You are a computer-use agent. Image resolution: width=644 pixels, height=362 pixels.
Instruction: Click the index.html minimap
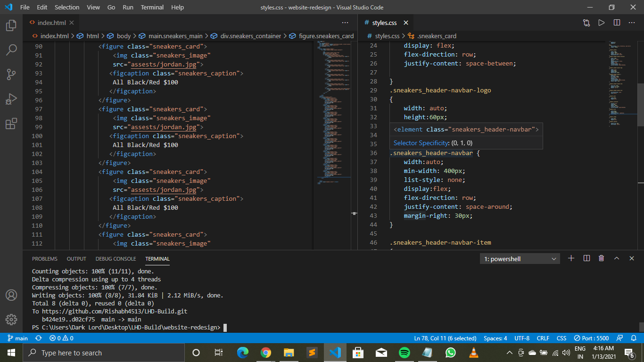(x=333, y=118)
